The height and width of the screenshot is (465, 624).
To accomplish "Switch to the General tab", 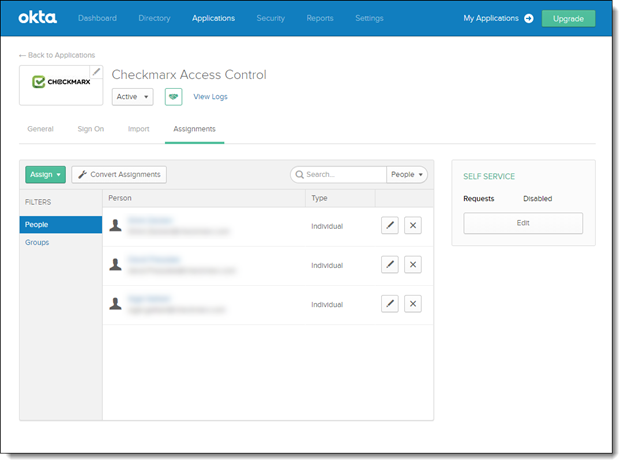I will (40, 129).
